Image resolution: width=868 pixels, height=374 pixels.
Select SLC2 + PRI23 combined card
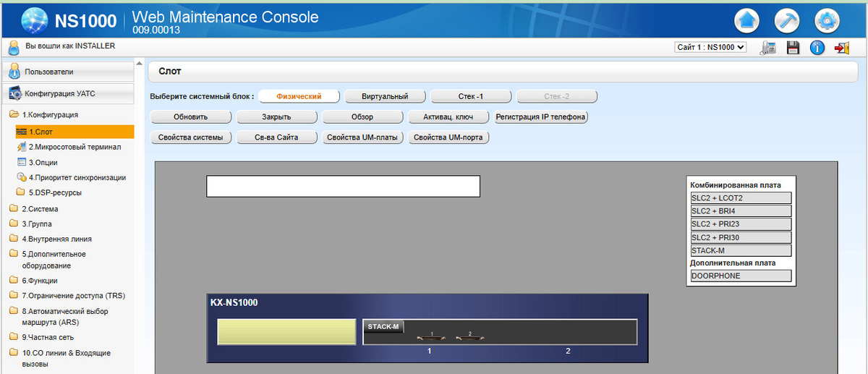click(x=741, y=224)
